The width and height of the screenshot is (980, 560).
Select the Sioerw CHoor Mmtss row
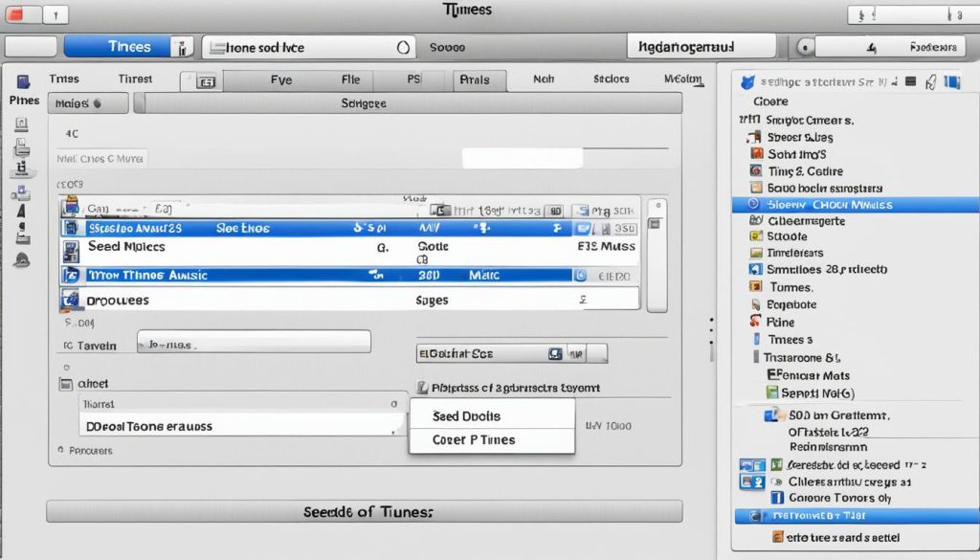(856, 204)
